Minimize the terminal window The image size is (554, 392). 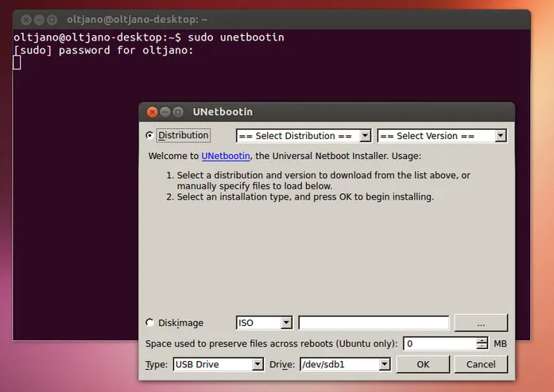click(39, 20)
